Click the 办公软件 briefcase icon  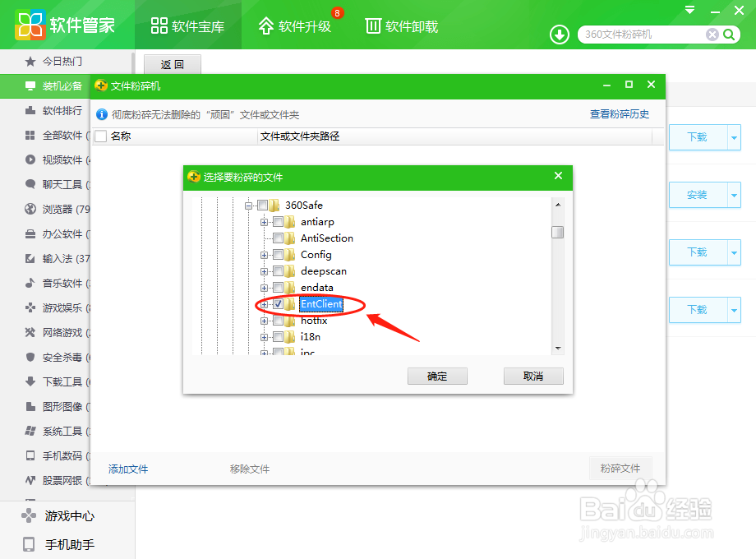click(30, 234)
